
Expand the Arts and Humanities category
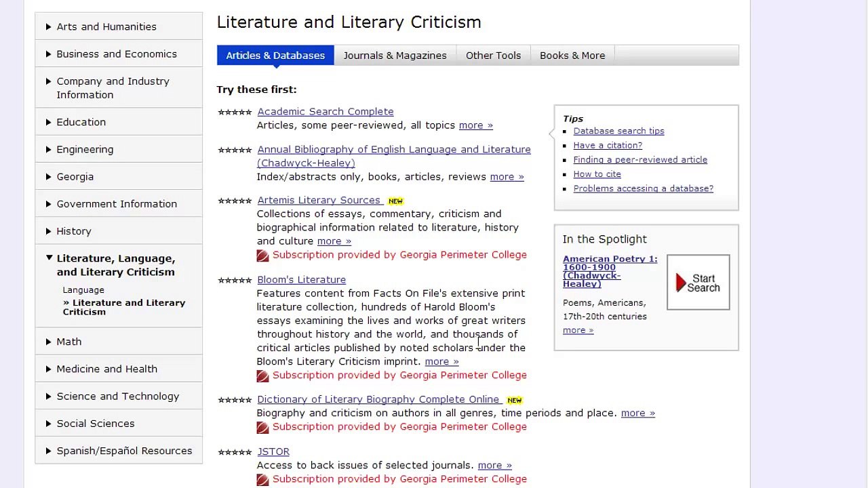tap(119, 26)
